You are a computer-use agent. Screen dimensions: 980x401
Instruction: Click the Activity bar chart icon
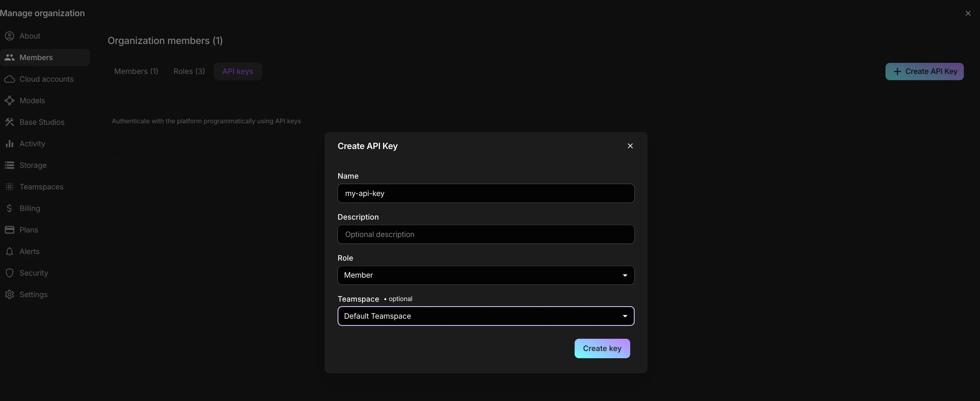[10, 144]
